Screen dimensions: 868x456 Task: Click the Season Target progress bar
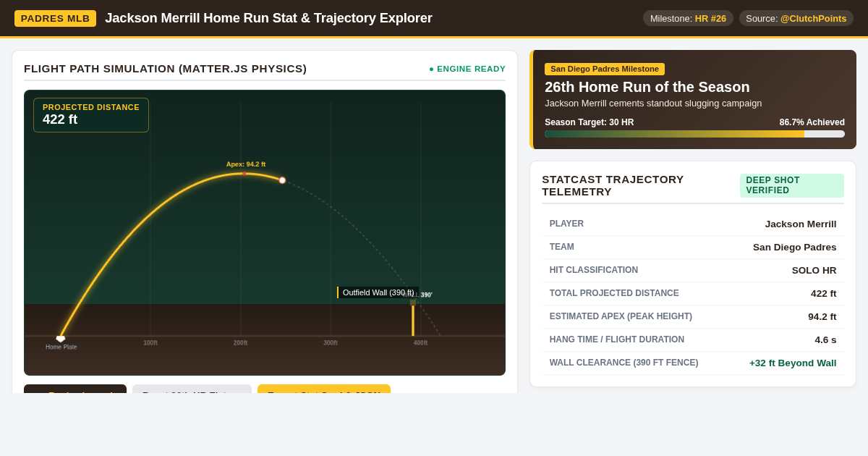694,134
